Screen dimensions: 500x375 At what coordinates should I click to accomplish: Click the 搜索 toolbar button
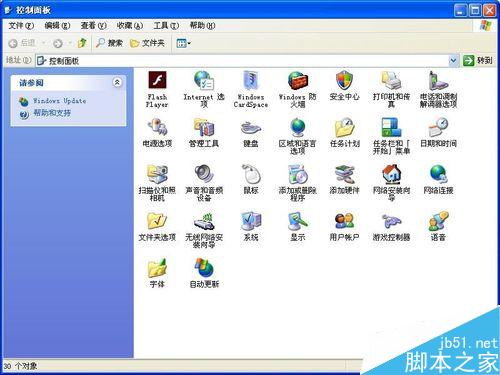(x=109, y=43)
